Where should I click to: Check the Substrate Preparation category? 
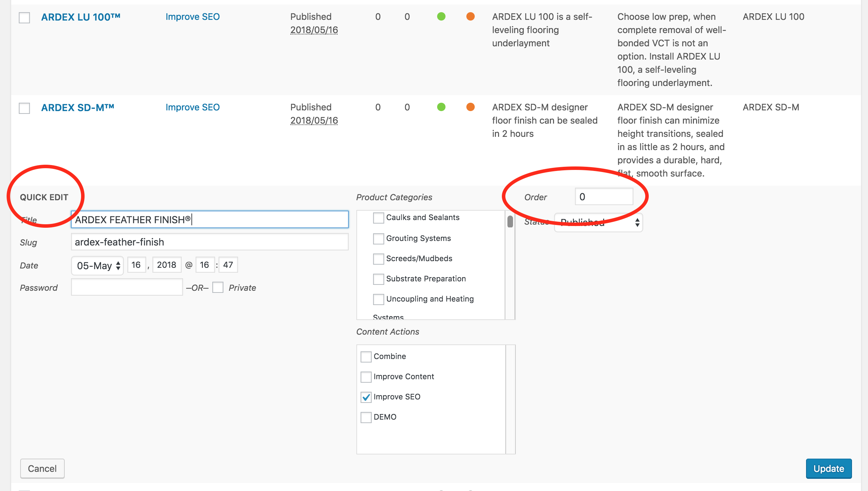(x=378, y=279)
